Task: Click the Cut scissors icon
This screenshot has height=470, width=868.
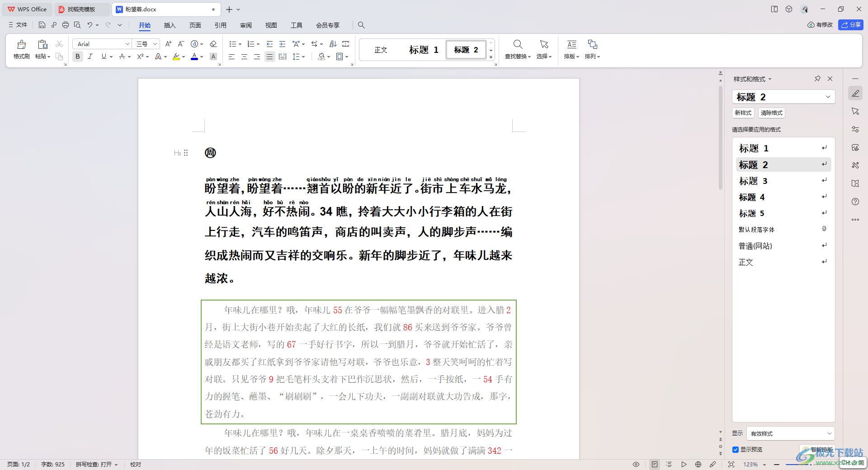Action: [59, 44]
